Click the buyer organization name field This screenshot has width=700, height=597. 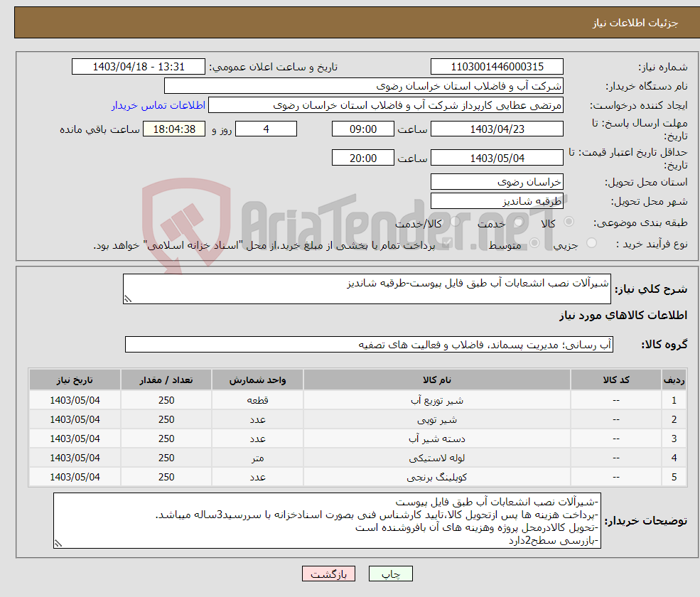point(364,86)
